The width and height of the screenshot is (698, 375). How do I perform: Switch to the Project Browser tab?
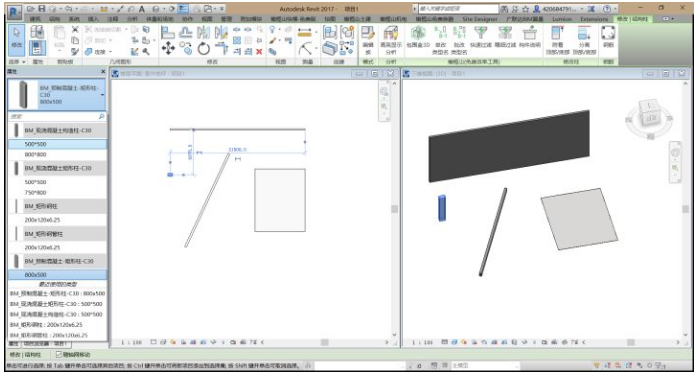tap(46, 343)
